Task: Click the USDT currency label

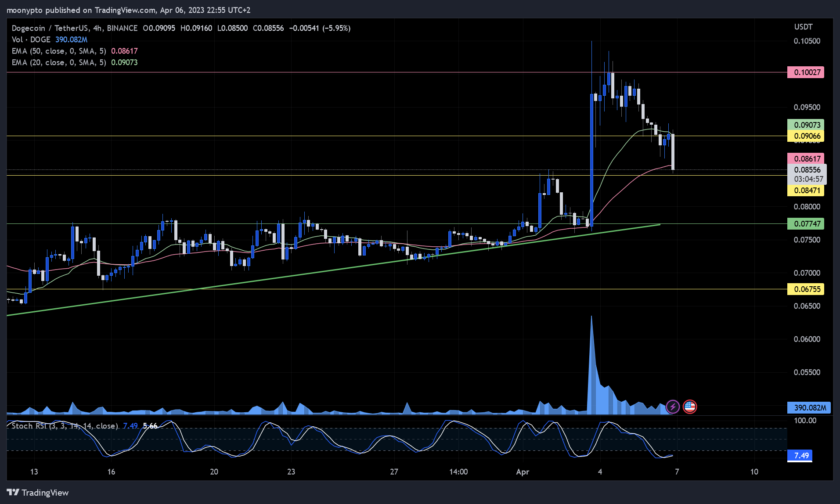Action: click(803, 27)
